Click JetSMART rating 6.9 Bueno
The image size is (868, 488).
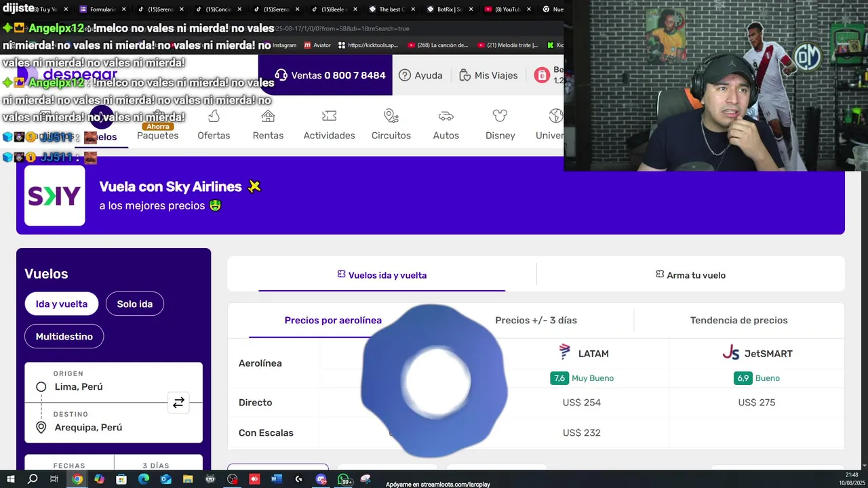coord(757,378)
